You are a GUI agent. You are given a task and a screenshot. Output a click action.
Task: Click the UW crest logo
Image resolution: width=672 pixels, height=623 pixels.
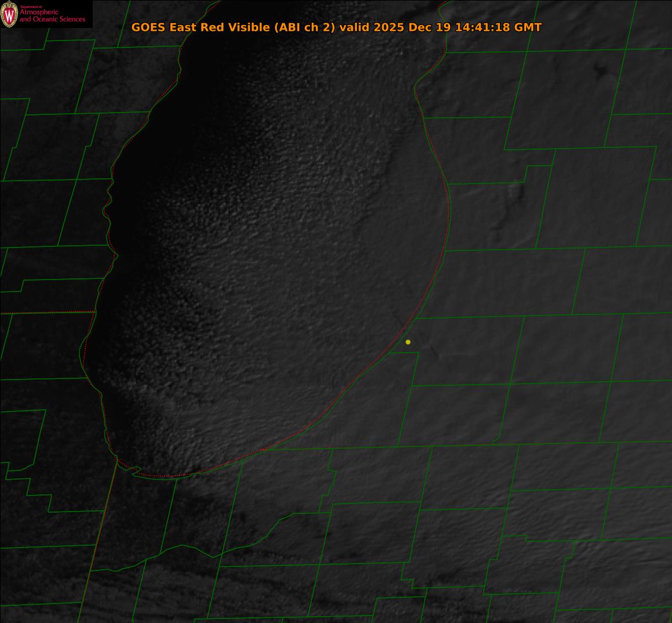click(9, 14)
